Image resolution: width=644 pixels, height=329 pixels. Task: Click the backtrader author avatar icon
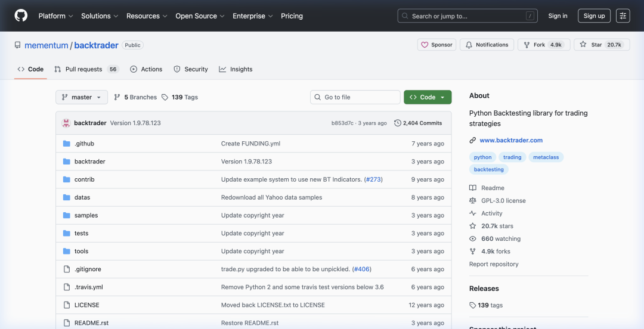(x=66, y=123)
